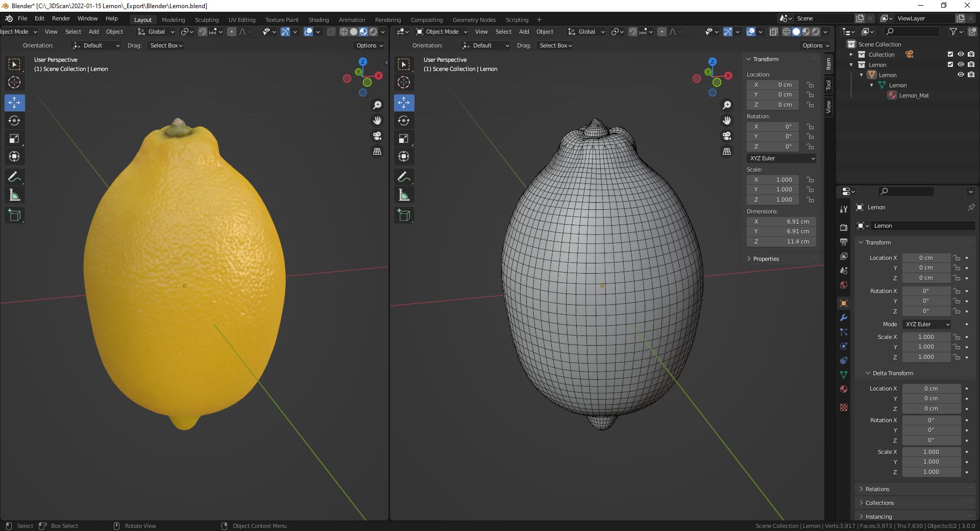The width and height of the screenshot is (980, 531).
Task: Open the Texture properties checker tab
Action: click(844, 407)
